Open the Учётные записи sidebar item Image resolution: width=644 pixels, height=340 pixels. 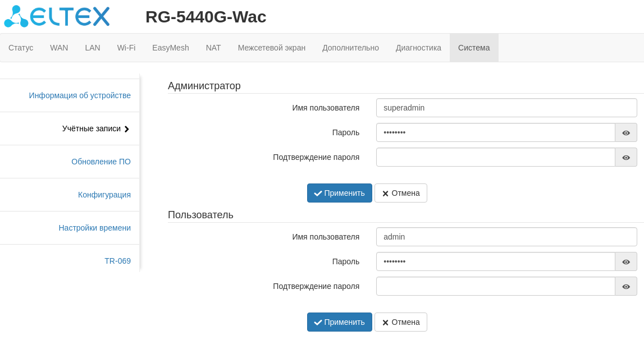92,128
